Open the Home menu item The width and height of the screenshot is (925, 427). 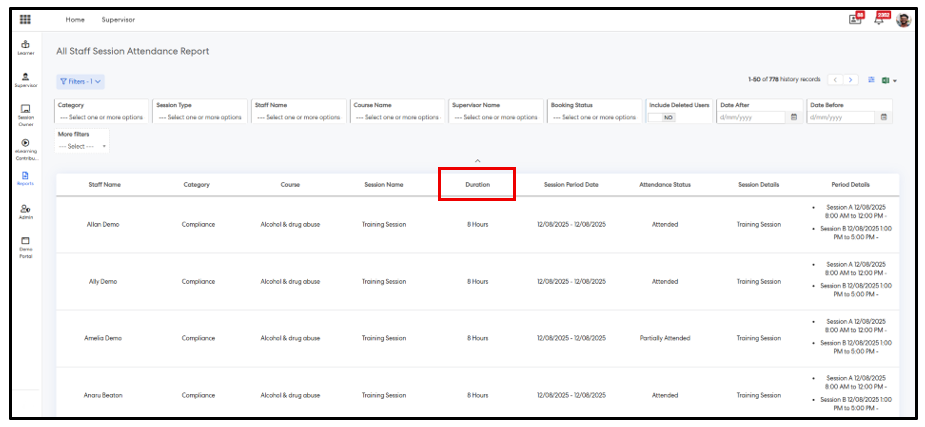click(75, 20)
